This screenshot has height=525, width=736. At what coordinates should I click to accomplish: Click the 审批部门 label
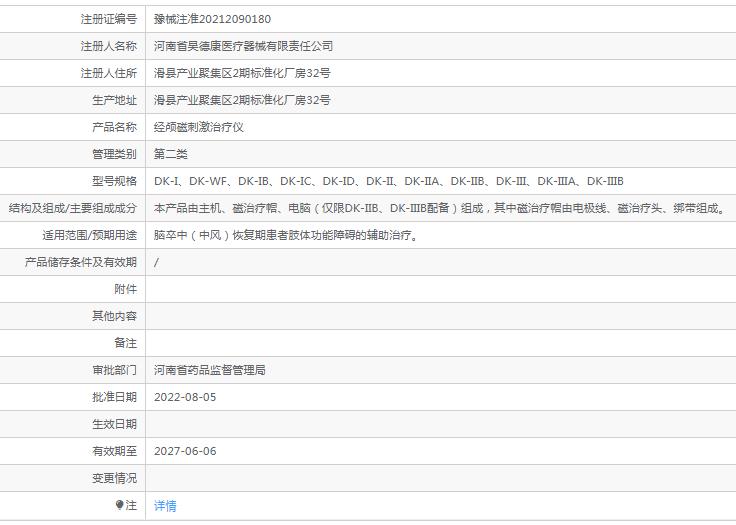(x=114, y=370)
